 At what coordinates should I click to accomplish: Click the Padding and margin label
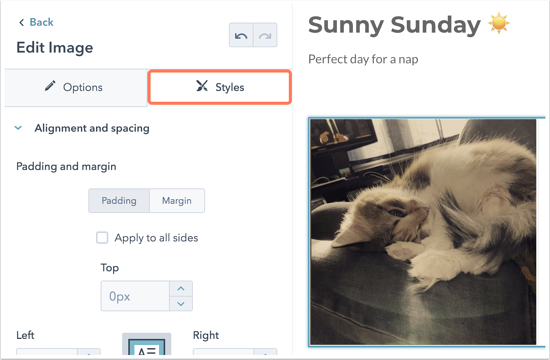point(66,166)
